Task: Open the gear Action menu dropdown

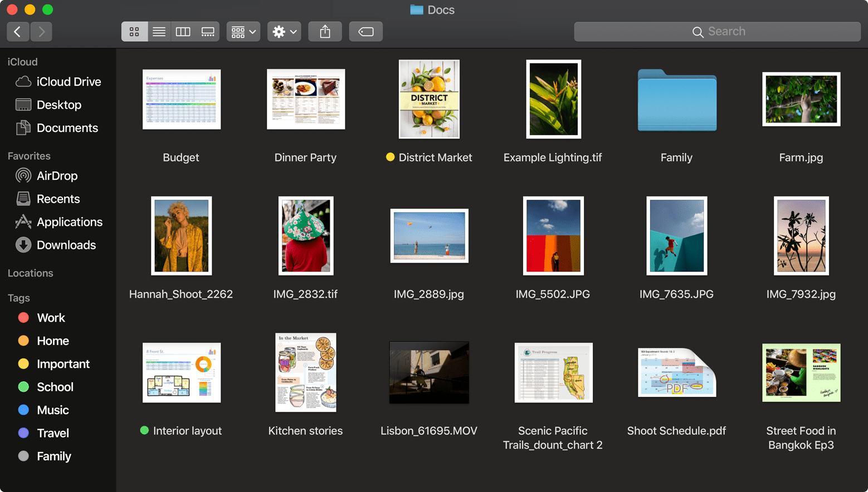Action: pyautogui.click(x=284, y=32)
